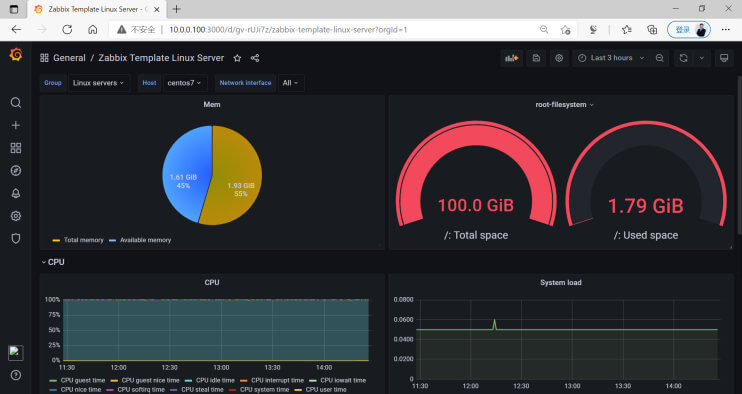Collapse the CPU row section
This screenshot has height=394, width=742.
(53, 262)
